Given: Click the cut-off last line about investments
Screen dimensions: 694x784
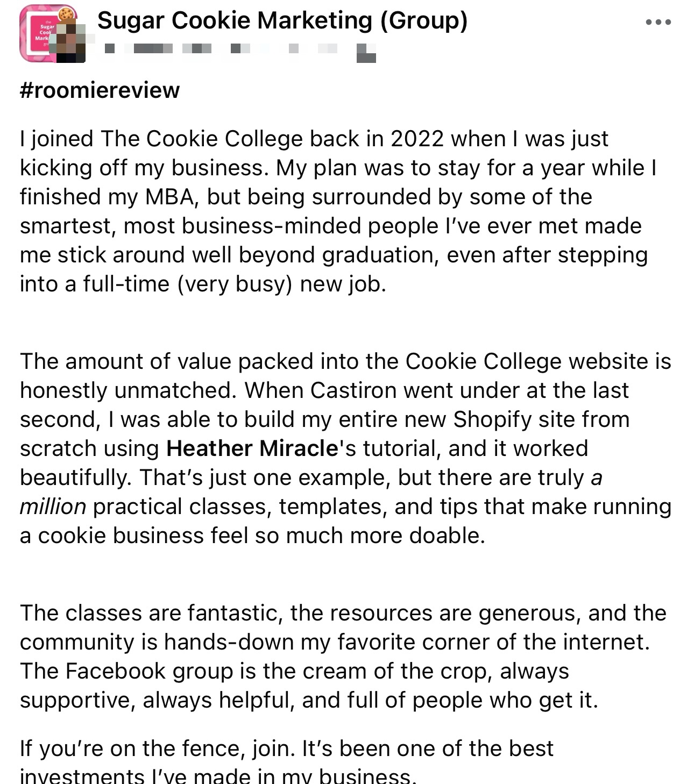Looking at the screenshot, I should pos(218,776).
